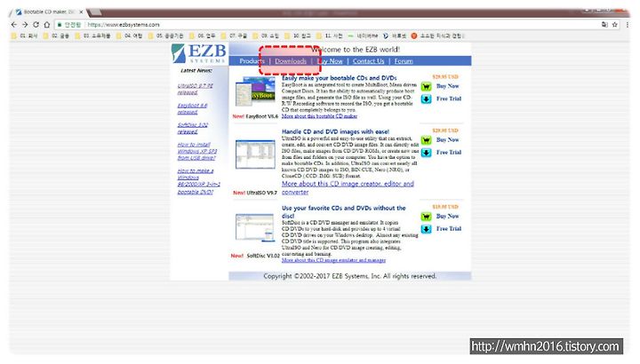Select the Bootable CD maker browser tab
The image size is (640, 364).
coord(48,12)
